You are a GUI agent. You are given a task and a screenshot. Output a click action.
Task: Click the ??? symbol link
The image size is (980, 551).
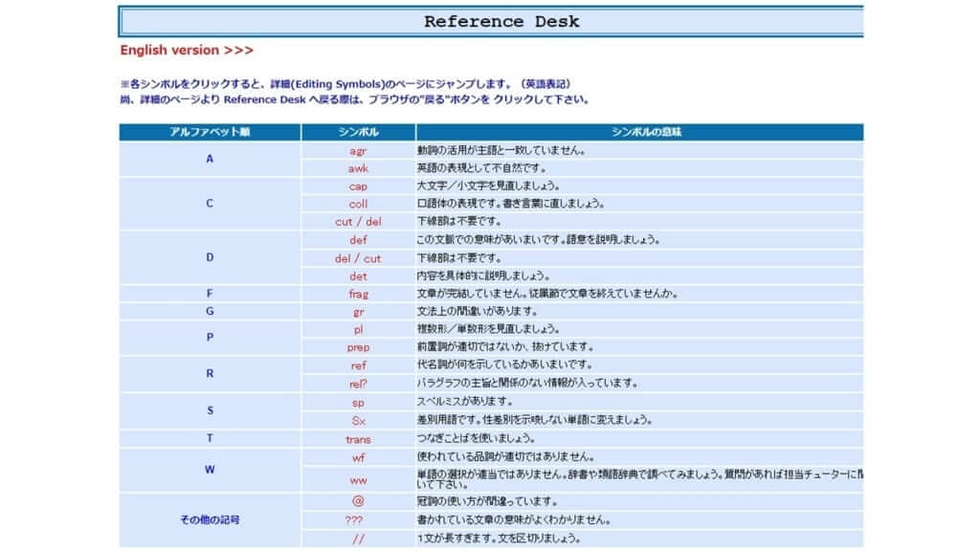pyautogui.click(x=354, y=520)
